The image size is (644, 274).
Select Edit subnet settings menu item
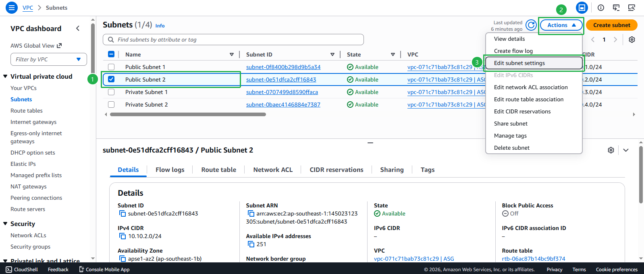pyautogui.click(x=534, y=63)
